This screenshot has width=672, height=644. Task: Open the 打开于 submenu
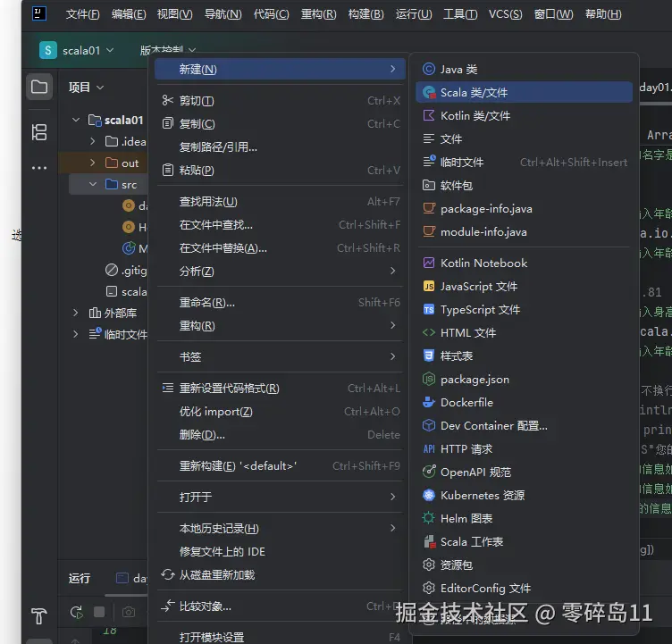click(x=280, y=497)
